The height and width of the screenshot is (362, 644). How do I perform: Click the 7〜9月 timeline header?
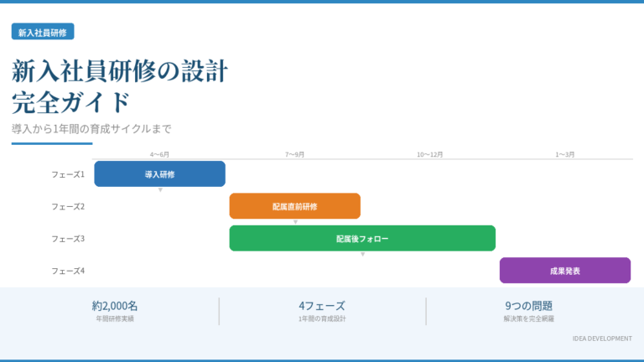pos(294,154)
